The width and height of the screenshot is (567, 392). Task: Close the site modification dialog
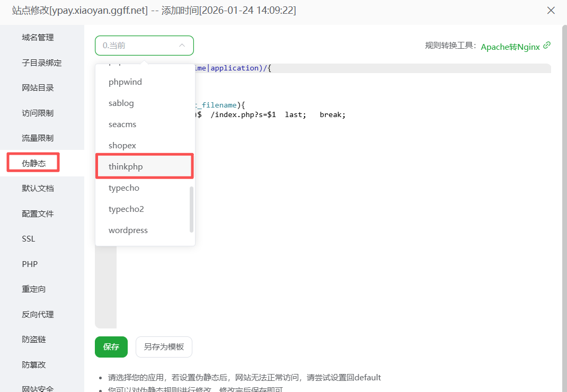click(551, 11)
